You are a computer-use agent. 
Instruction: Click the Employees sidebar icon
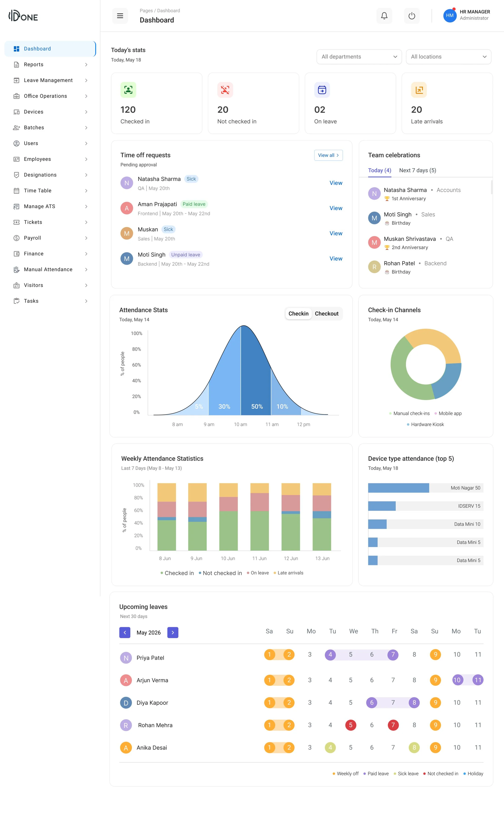tap(16, 159)
